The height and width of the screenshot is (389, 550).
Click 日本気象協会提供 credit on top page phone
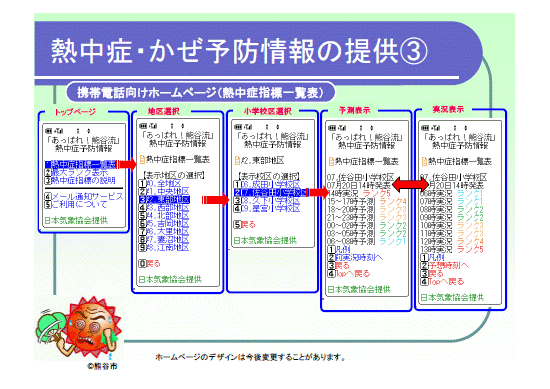click(x=76, y=221)
